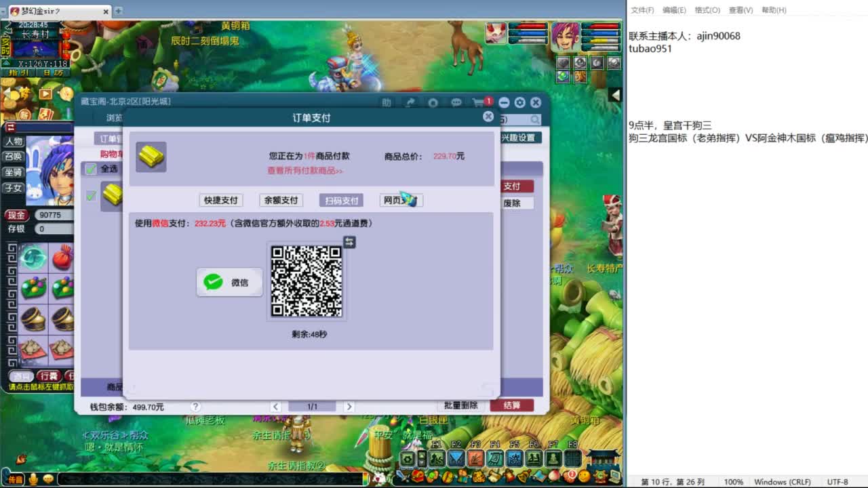Click the search magnifier in 藏宝阁 window
Screen dimensions: 868x488
pos(536,119)
